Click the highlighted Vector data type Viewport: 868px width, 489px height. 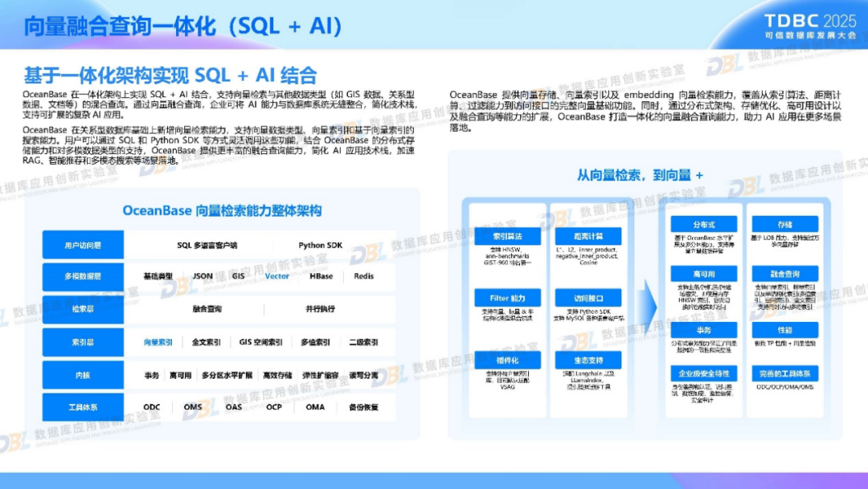point(276,276)
